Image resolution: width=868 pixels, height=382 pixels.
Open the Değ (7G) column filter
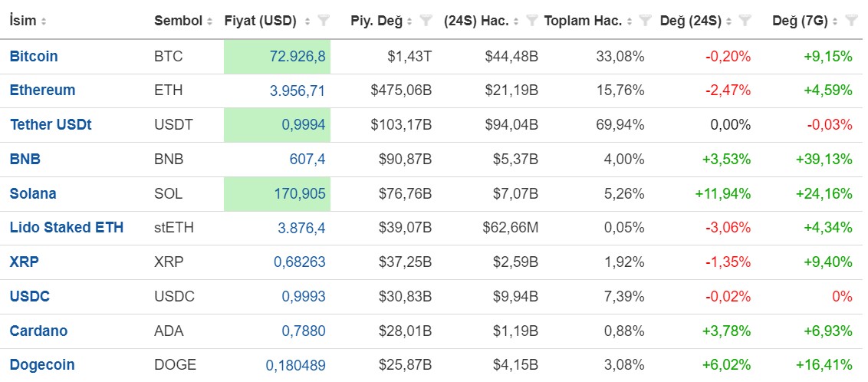click(x=851, y=21)
